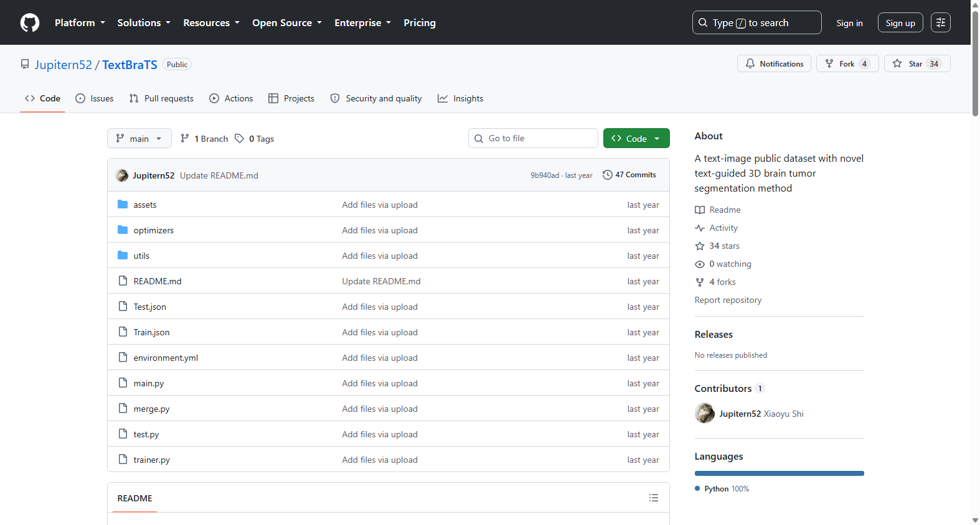Open the global navigation settings icon
Screen dimensions: 980x525
pos(940,23)
